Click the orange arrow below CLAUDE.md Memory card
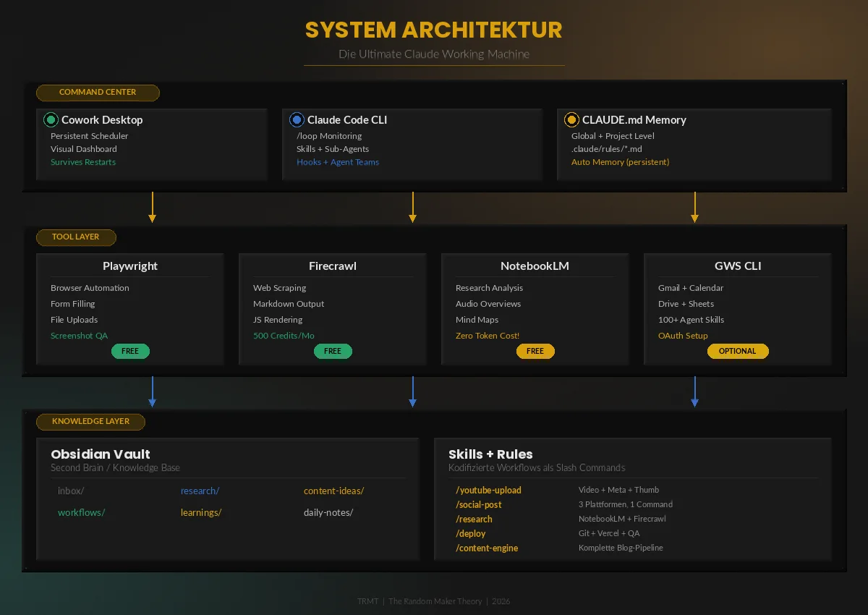The height and width of the screenshot is (615, 868). click(x=694, y=207)
